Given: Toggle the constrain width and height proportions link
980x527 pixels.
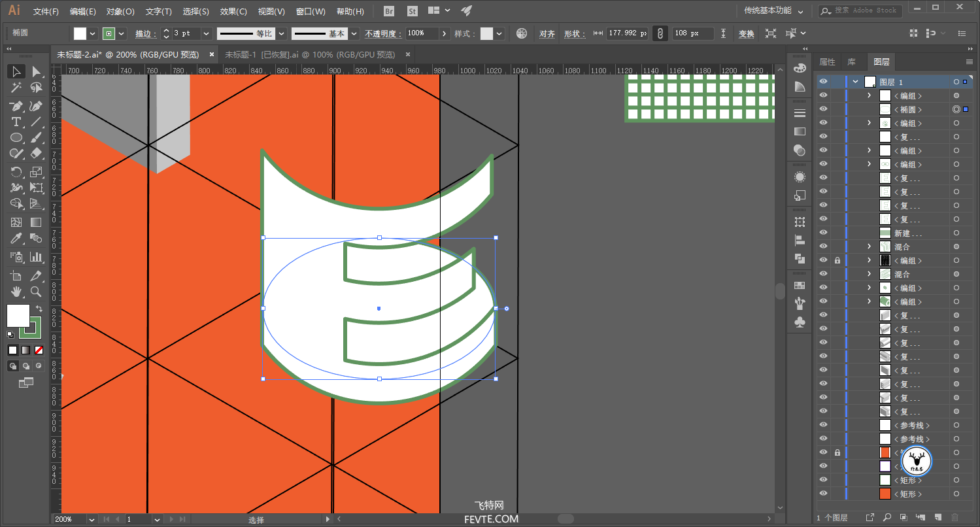Looking at the screenshot, I should (660, 33).
